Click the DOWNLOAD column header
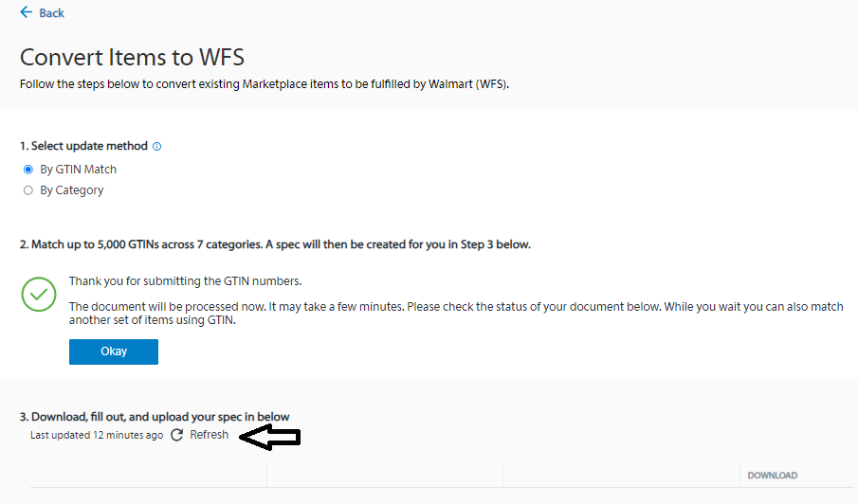Viewport: 858px width, 504px height. tap(772, 475)
